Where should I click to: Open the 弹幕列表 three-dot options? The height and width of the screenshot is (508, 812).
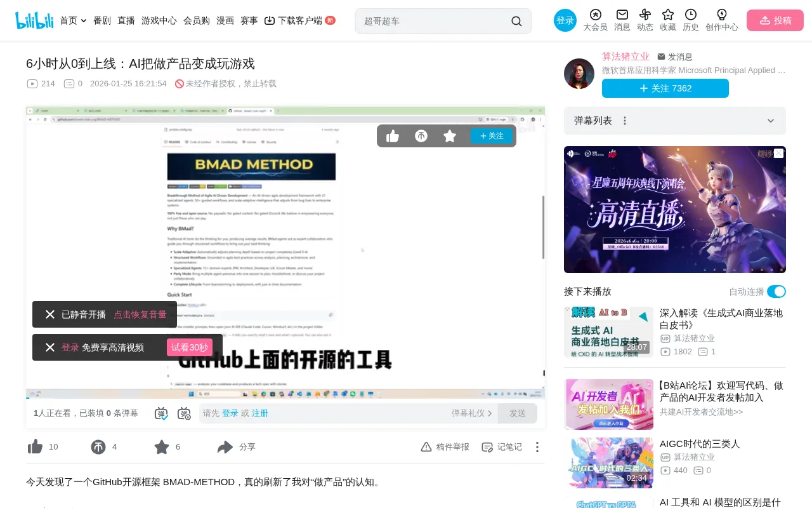(625, 121)
